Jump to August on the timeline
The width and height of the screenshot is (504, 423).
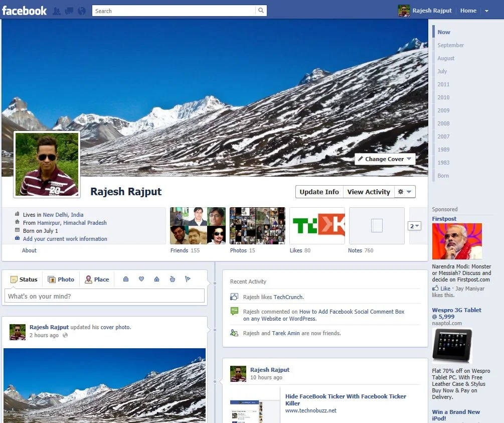pos(446,58)
